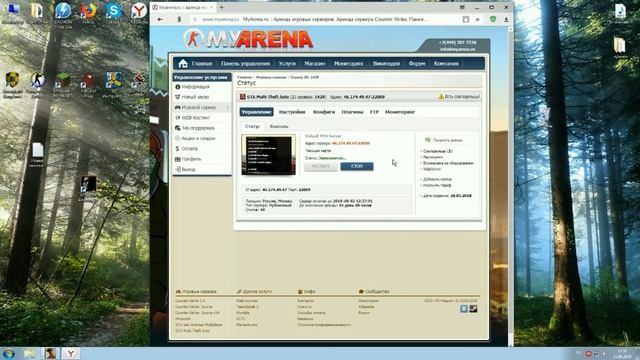The height and width of the screenshot is (360, 640).
Task: Open the browser hamburger menu icon
Action: coord(462,7)
